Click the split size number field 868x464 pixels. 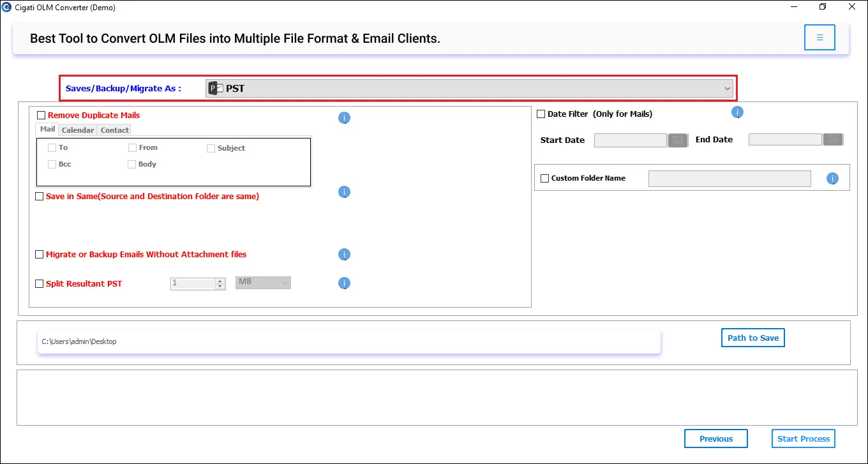pos(193,283)
